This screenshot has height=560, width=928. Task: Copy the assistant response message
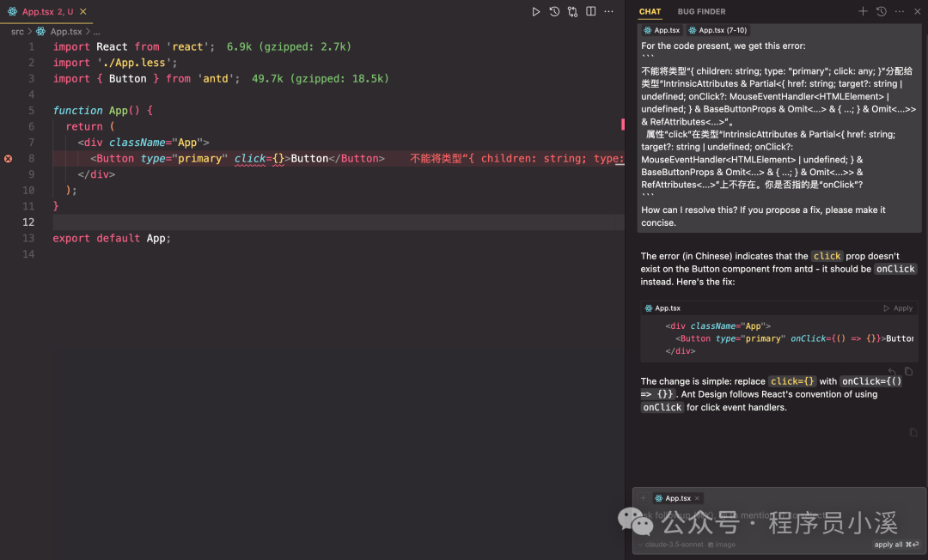(x=913, y=433)
